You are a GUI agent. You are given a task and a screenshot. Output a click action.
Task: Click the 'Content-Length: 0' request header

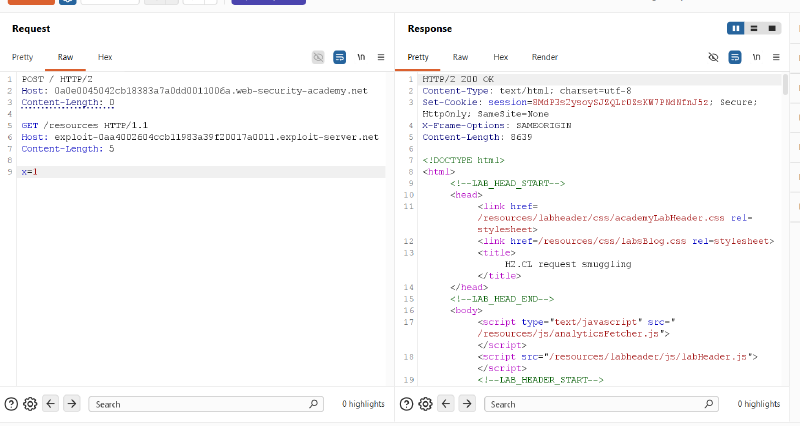(68, 102)
